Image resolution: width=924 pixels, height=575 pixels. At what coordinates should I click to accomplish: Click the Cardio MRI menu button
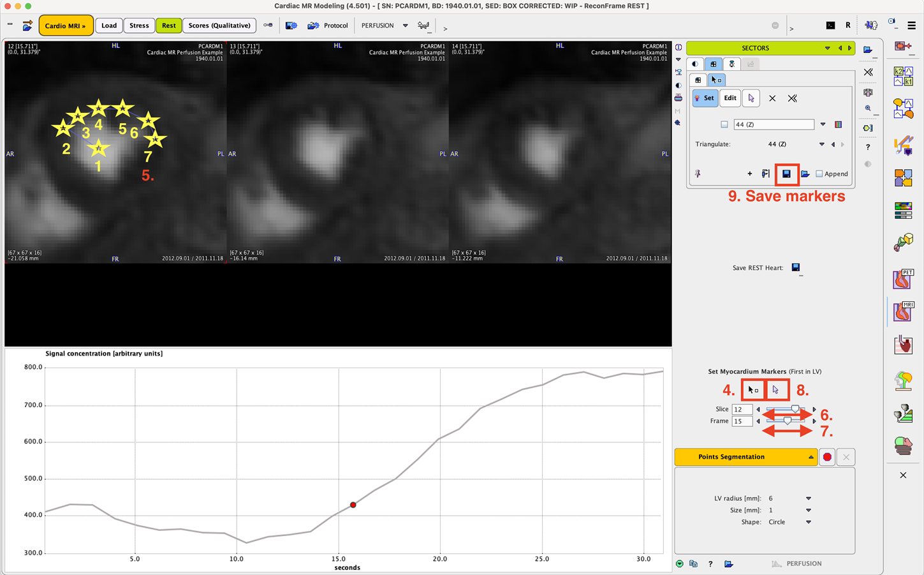[66, 26]
